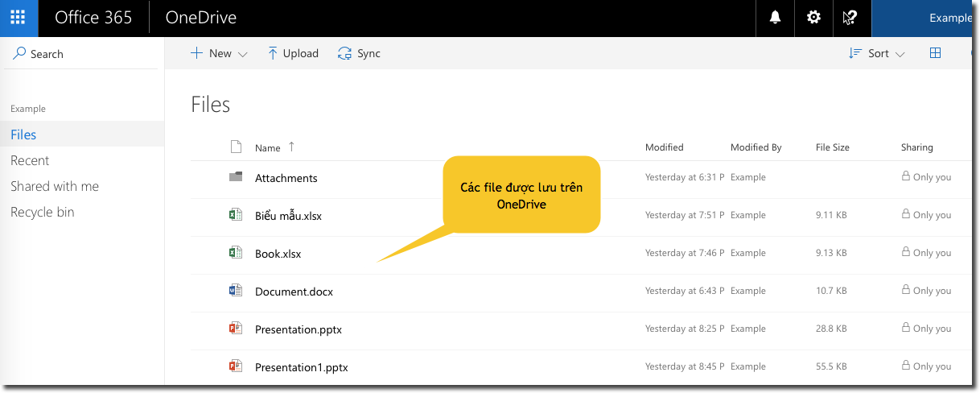Screen dimensions: 980x393
Task: Open Shared with me section
Action: (55, 186)
